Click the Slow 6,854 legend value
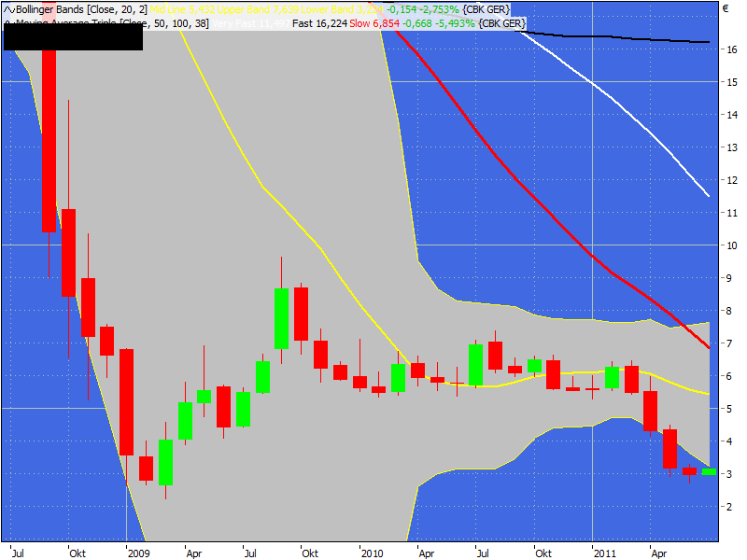This screenshot has width=747, height=560. pos(374,23)
